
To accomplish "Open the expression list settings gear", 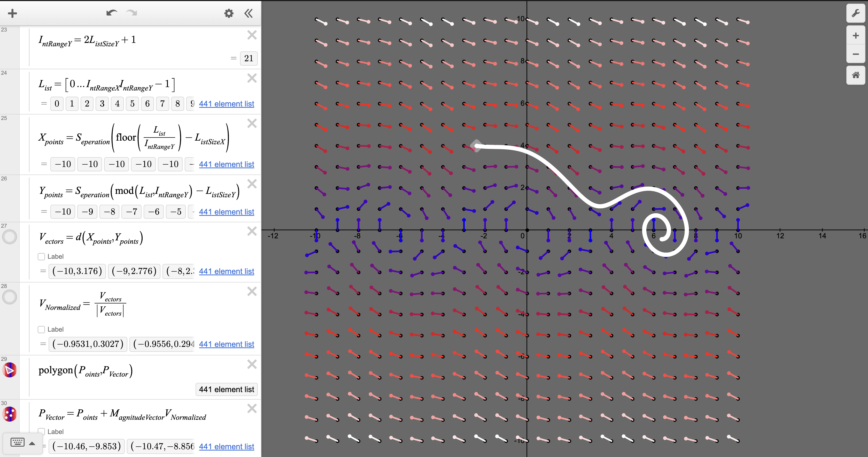I will point(229,13).
